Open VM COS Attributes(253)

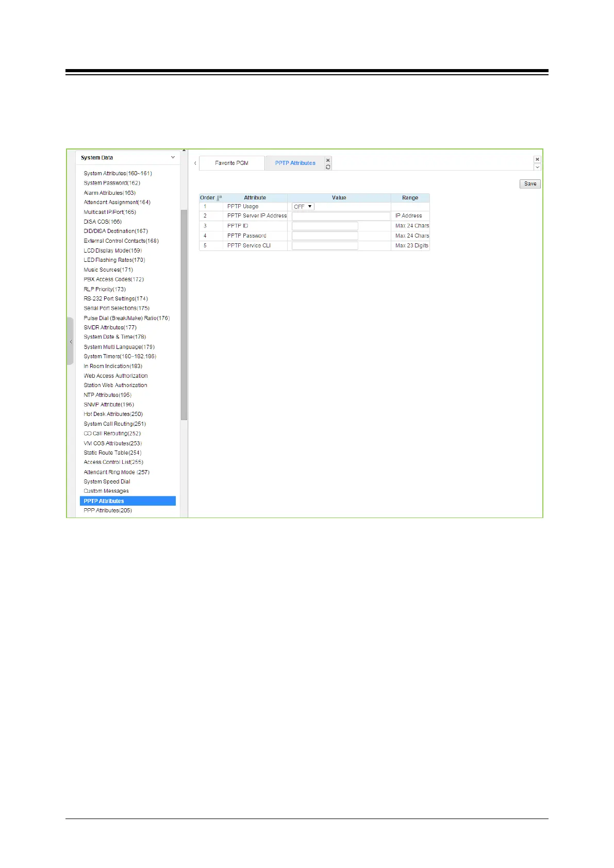(x=112, y=443)
